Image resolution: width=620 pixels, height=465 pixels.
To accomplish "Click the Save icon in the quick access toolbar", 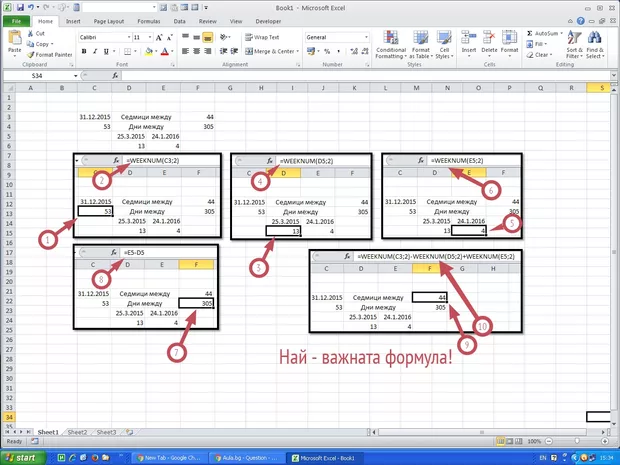I will tap(20, 8).
